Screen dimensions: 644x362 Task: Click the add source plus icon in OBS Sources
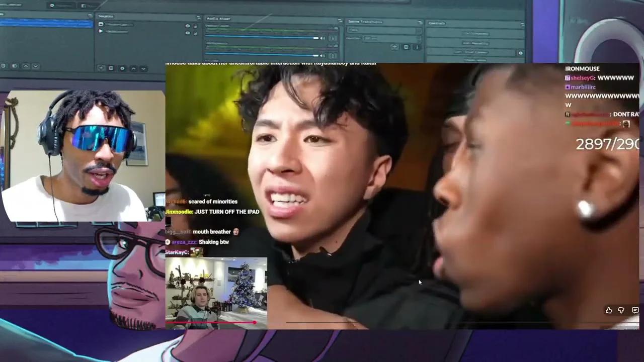pyautogui.click(x=101, y=68)
